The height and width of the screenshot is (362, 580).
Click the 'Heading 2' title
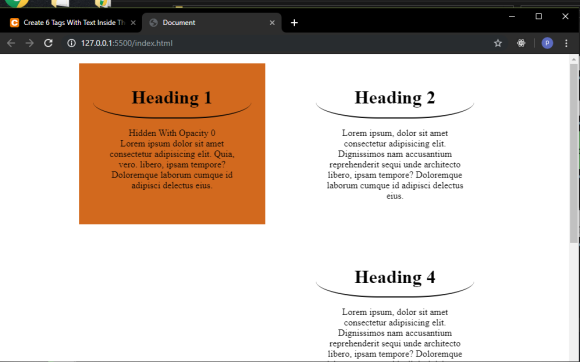click(x=395, y=98)
